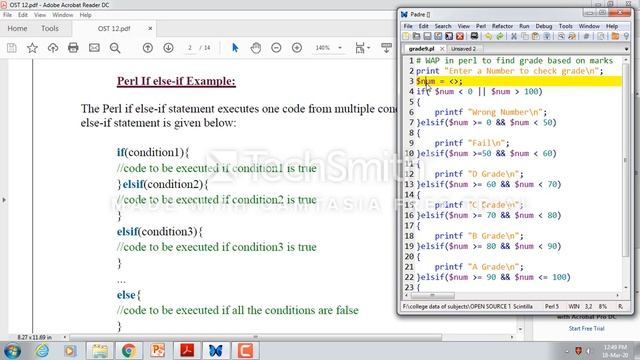640x360 pixels.
Task: Switch to the Unsaved 2 tab in Padre
Action: click(463, 49)
